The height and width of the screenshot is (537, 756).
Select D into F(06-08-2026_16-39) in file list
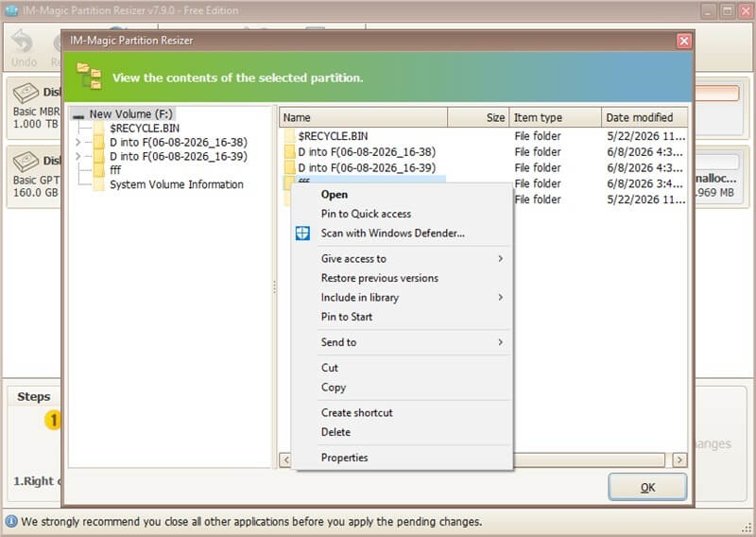pyautogui.click(x=367, y=168)
